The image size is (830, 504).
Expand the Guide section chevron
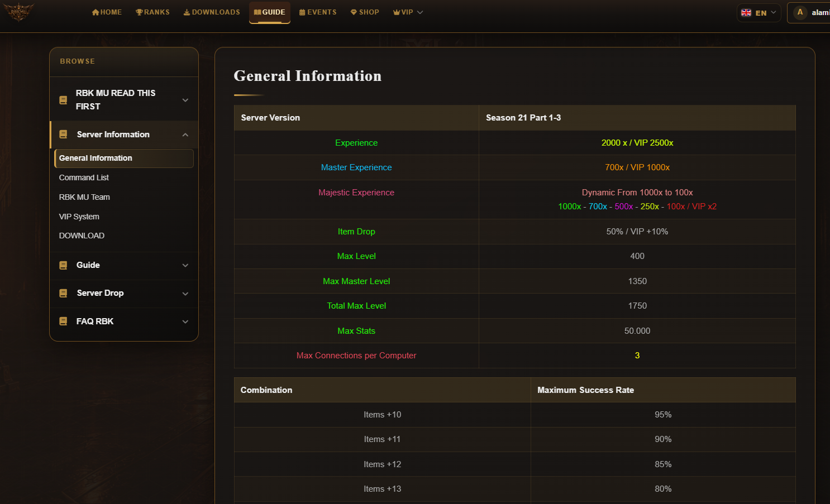pyautogui.click(x=185, y=266)
